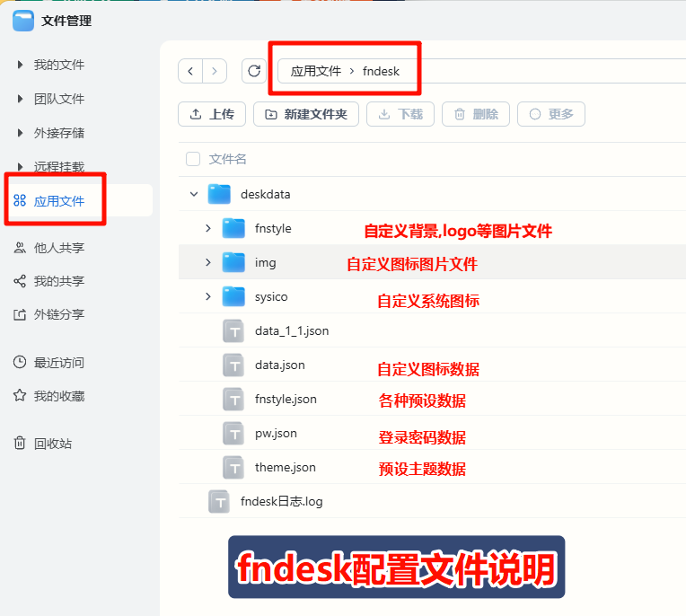Image resolution: width=686 pixels, height=616 pixels.
Task: Click the 上传 upload button
Action: pos(211,114)
